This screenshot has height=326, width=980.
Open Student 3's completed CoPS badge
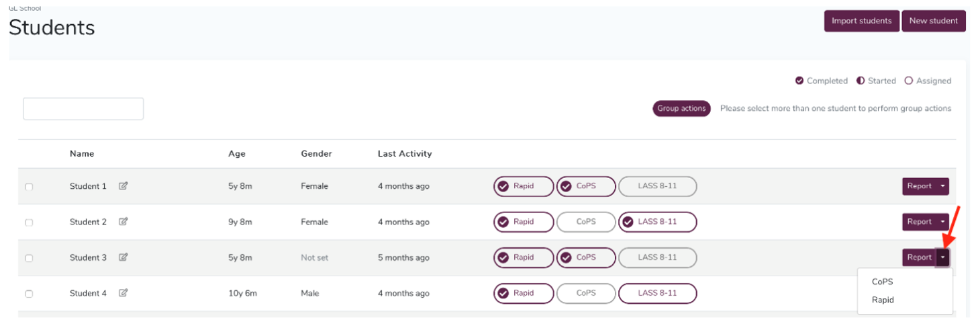[585, 257]
